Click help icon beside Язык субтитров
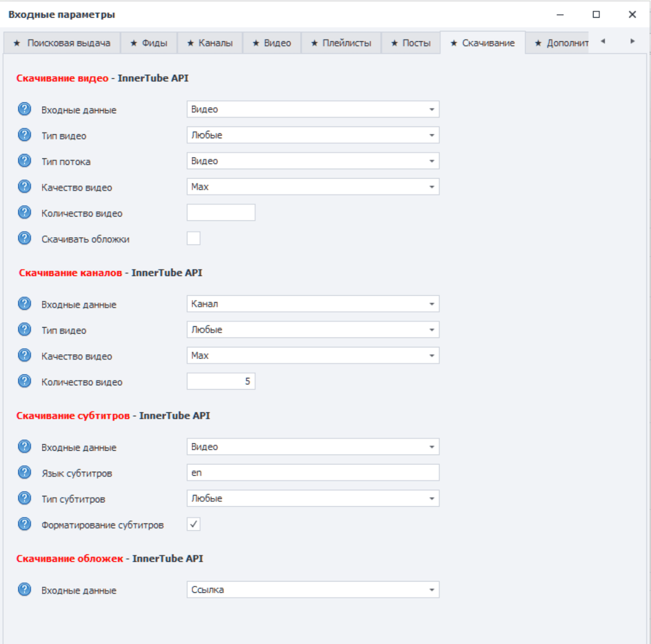The height and width of the screenshot is (644, 651). [25, 472]
